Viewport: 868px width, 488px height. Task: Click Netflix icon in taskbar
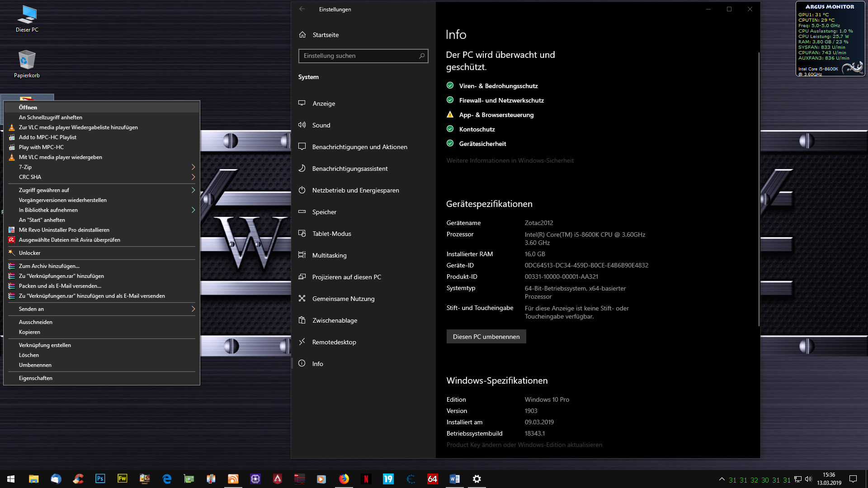click(x=366, y=479)
